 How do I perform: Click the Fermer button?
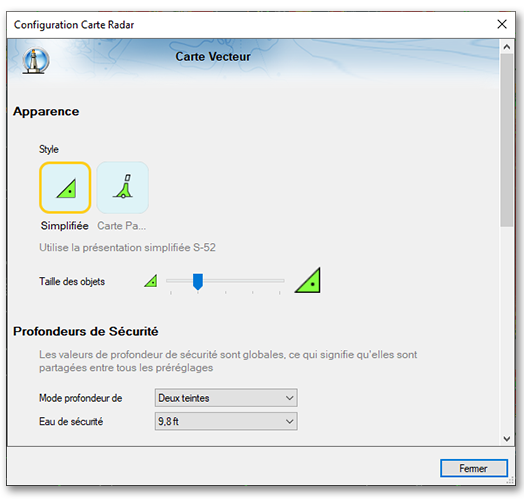[x=474, y=468]
